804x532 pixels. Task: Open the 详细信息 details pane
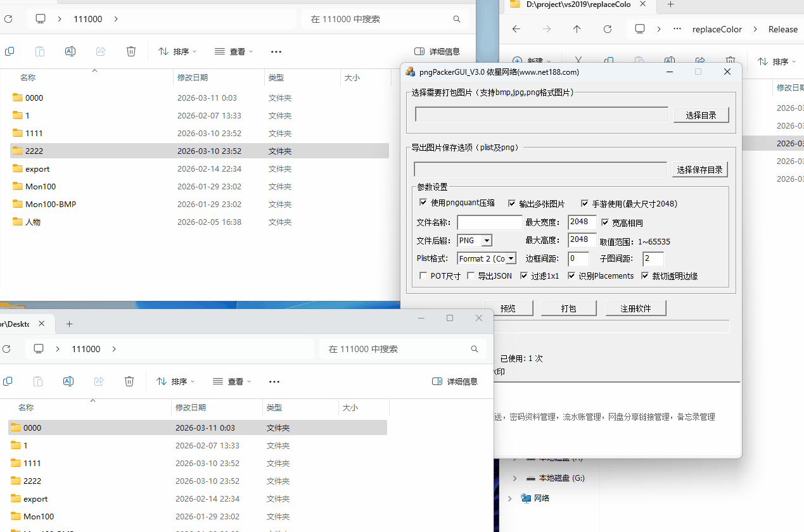(437, 51)
